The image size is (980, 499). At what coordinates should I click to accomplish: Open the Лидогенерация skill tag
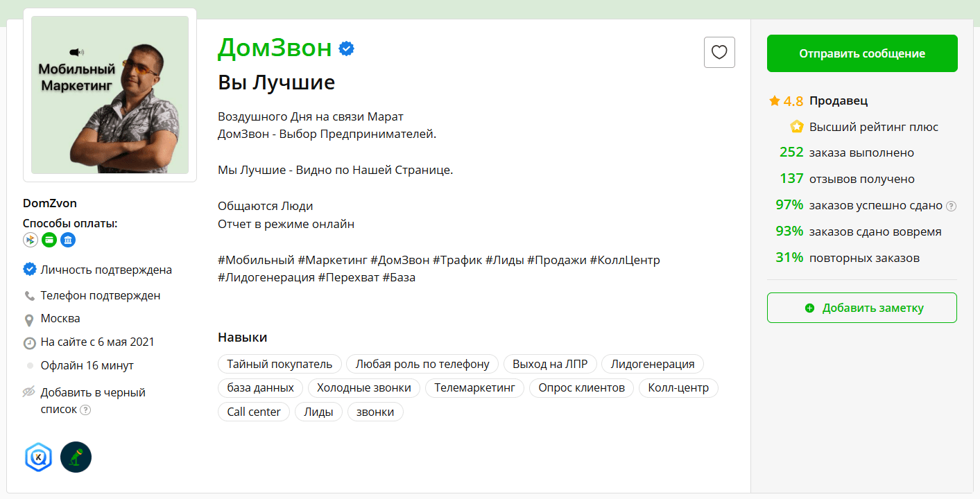[x=652, y=364]
